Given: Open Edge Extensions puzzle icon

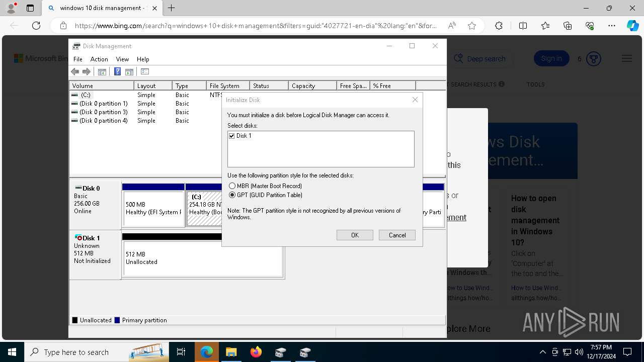Looking at the screenshot, I should [499, 26].
